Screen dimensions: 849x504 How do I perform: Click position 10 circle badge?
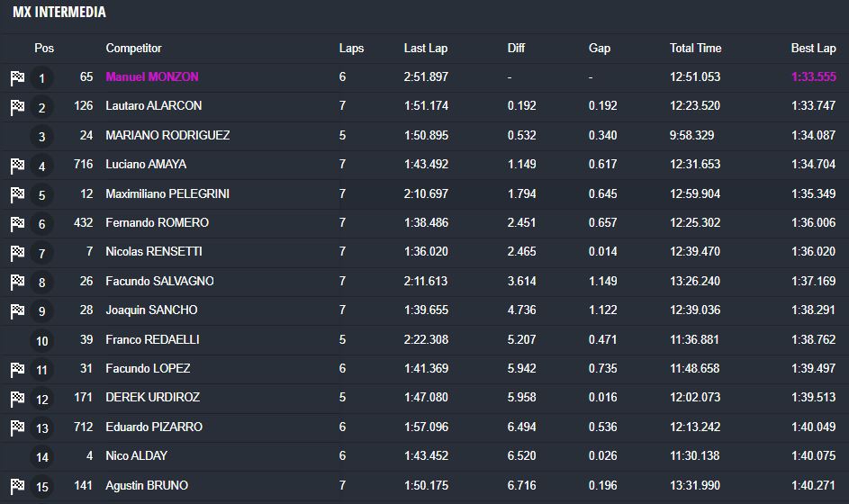[41, 341]
